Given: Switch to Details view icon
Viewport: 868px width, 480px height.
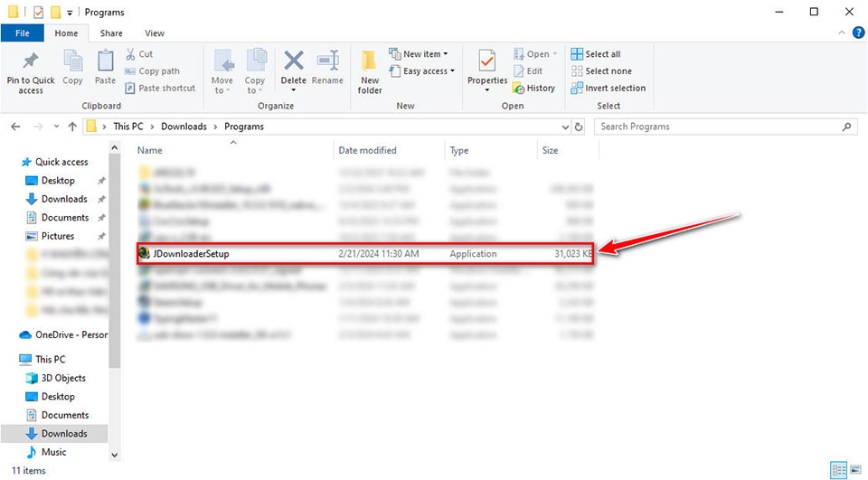Looking at the screenshot, I should [x=839, y=470].
